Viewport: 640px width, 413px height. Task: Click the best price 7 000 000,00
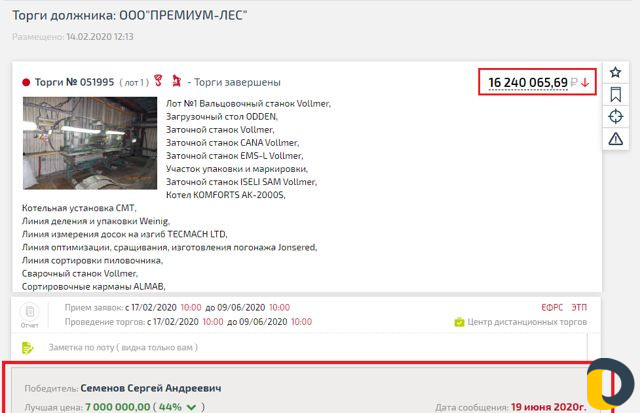[118, 407]
